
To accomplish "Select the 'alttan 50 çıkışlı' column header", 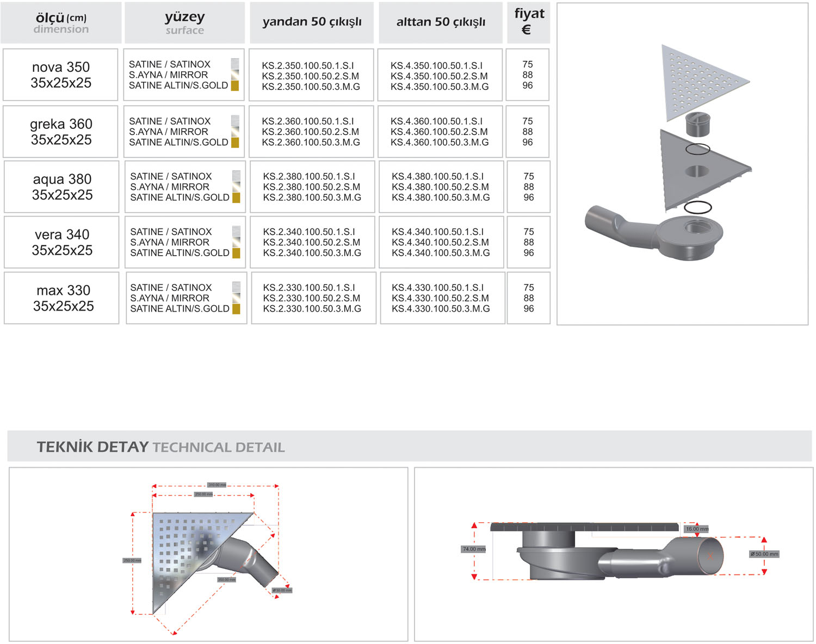I will tap(441, 22).
